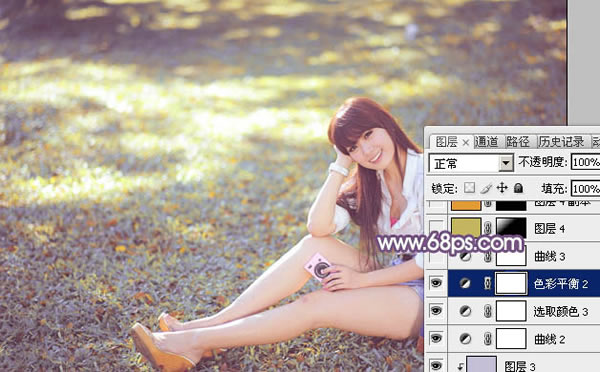Hide the 曲线 2 layer
Image resolution: width=600 pixels, height=372 pixels.
click(436, 339)
